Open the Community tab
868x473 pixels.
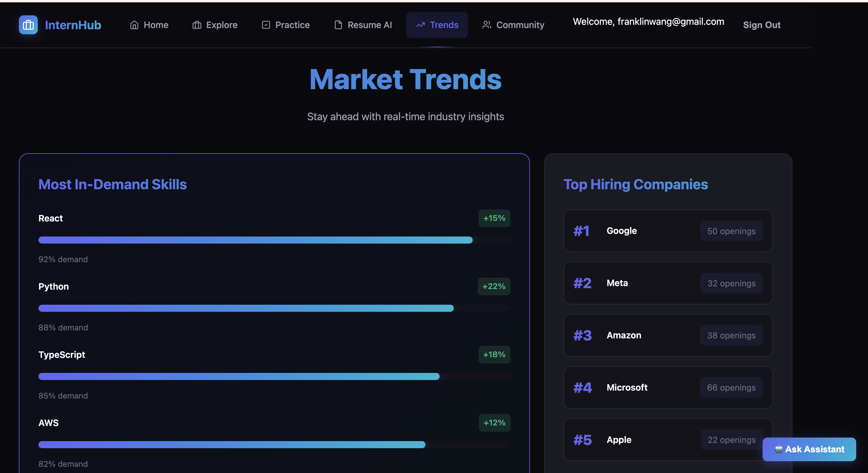point(513,25)
